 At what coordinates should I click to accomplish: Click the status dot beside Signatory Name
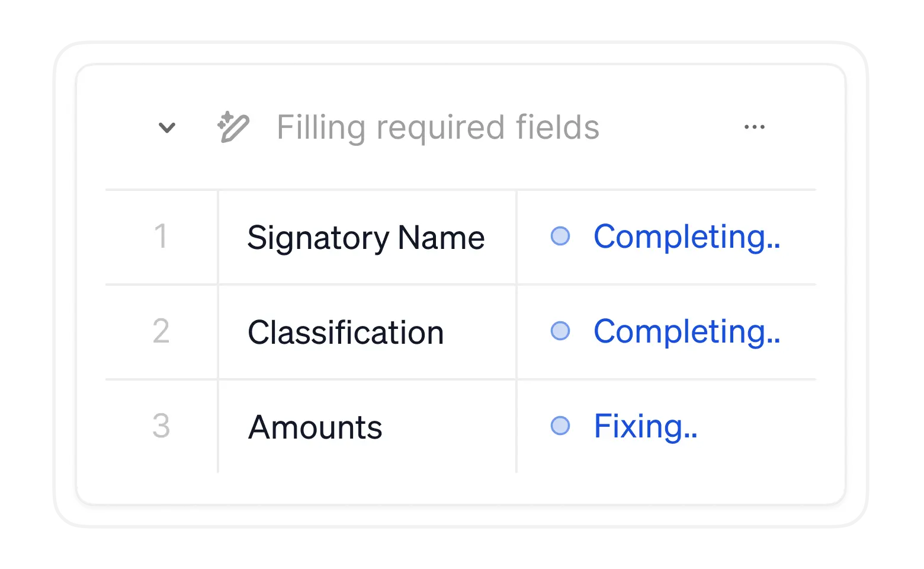[x=560, y=236]
